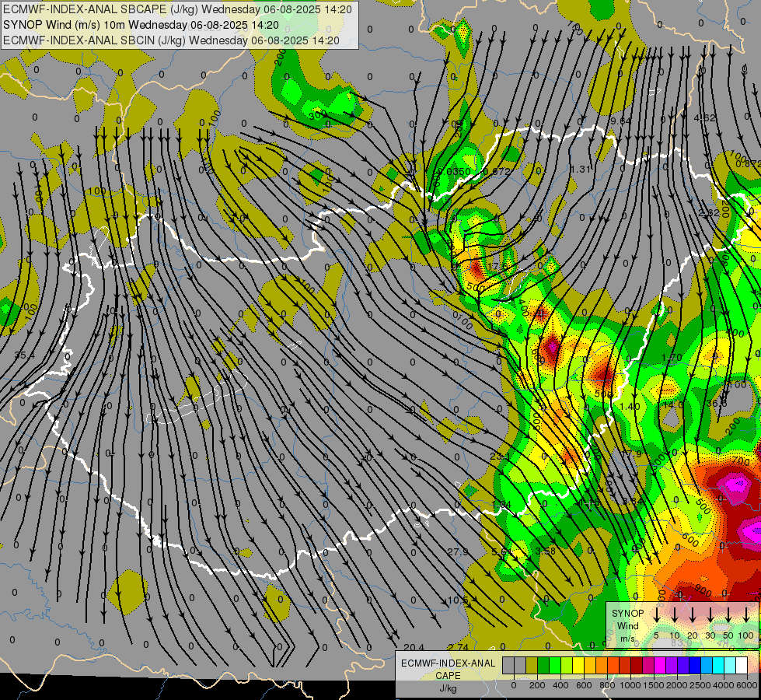This screenshot has width=761, height=700.
Task: Click the m/s unit in wind legend
Action: click(627, 639)
